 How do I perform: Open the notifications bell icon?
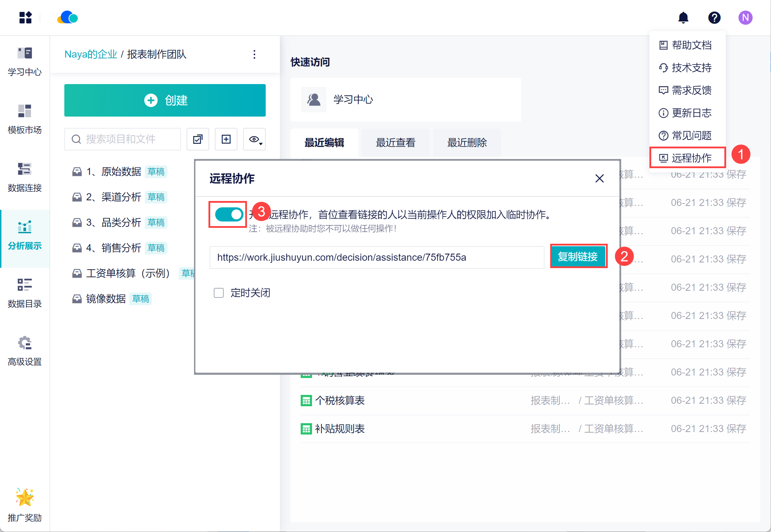click(683, 18)
